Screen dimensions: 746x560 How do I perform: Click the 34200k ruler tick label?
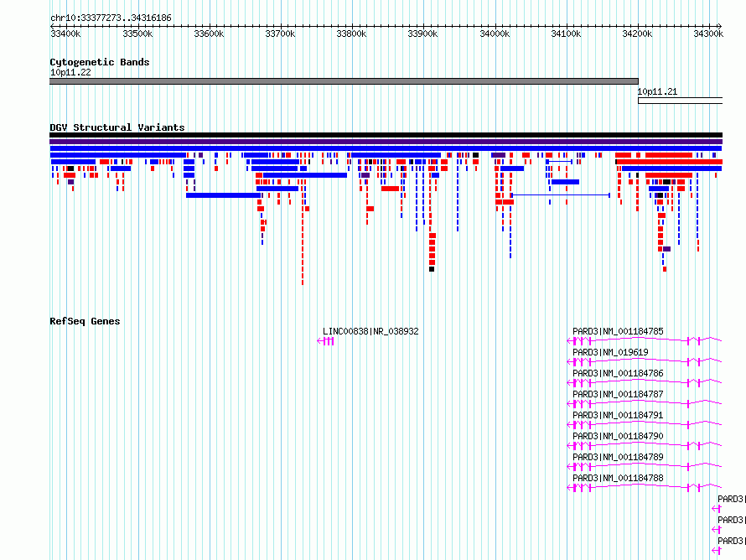[638, 34]
